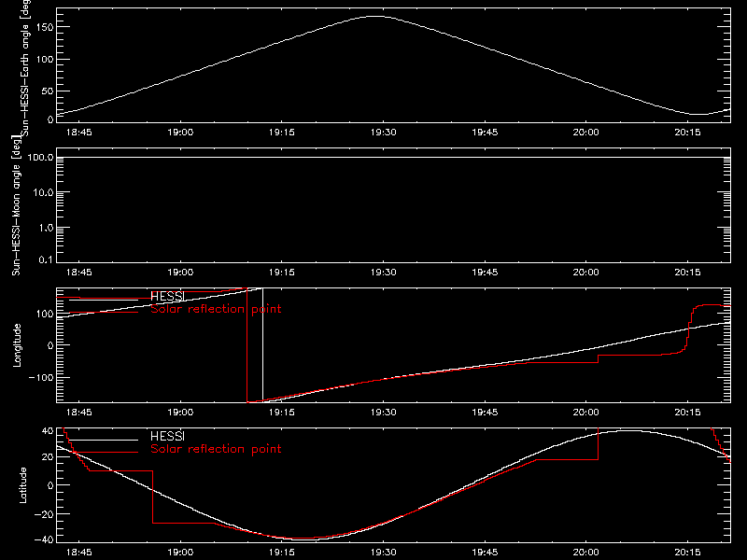Select Solar reflection point legend in Latitude plot

click(x=216, y=449)
